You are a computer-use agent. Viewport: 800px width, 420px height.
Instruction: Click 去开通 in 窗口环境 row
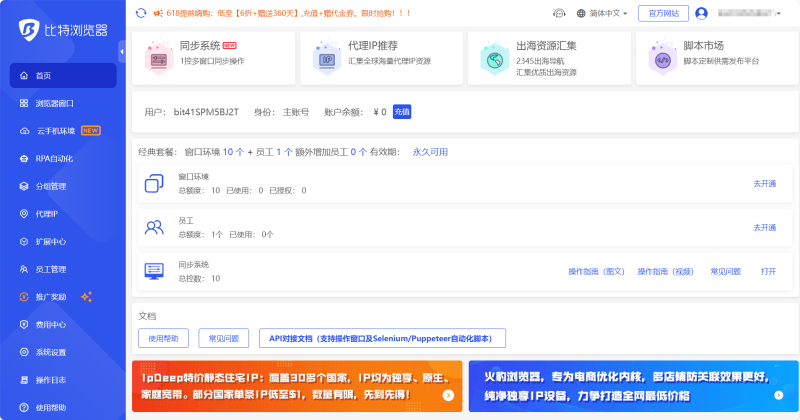click(765, 184)
